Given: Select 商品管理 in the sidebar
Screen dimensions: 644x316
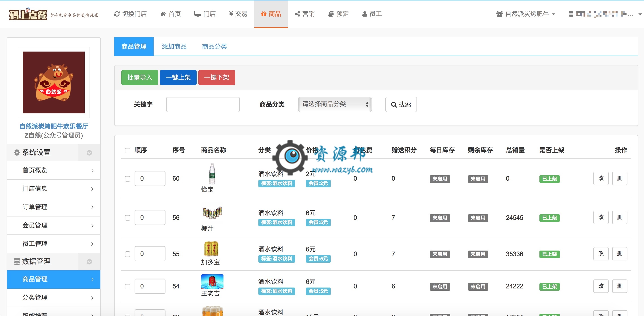Looking at the screenshot, I should (54, 279).
